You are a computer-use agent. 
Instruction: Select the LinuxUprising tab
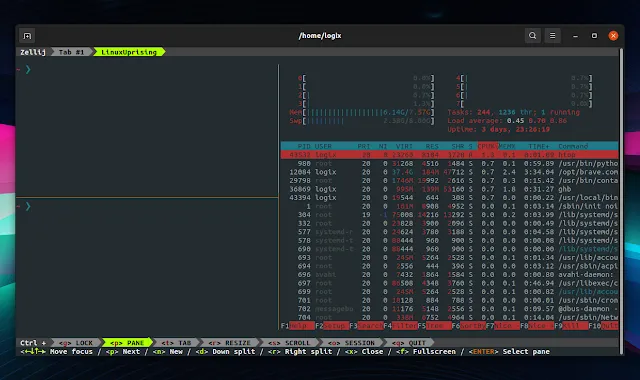(x=129, y=52)
